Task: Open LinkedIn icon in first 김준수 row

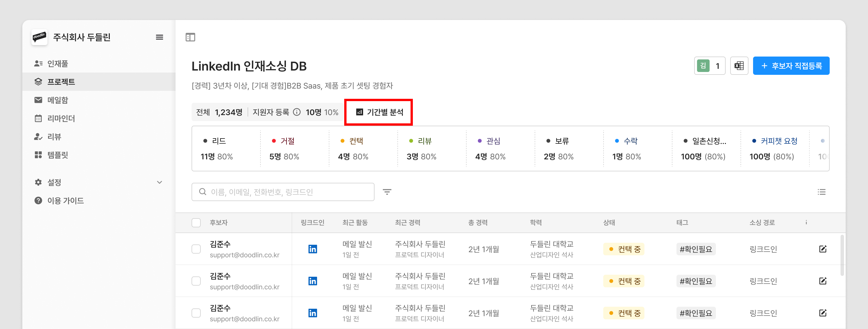Action: tap(312, 249)
